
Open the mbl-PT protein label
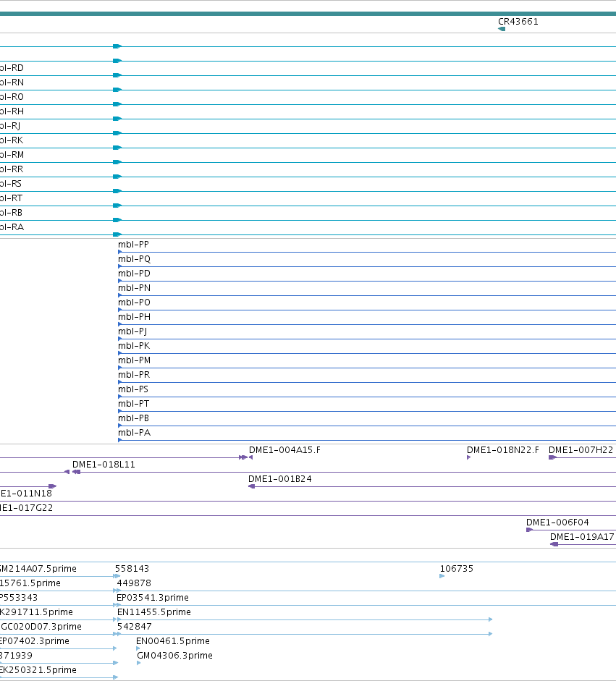coord(133,404)
